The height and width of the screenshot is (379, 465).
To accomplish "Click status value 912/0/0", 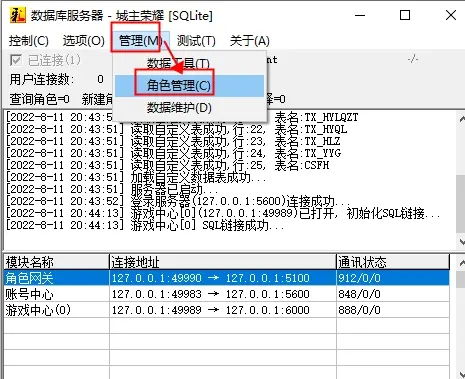I will pyautogui.click(x=359, y=278).
